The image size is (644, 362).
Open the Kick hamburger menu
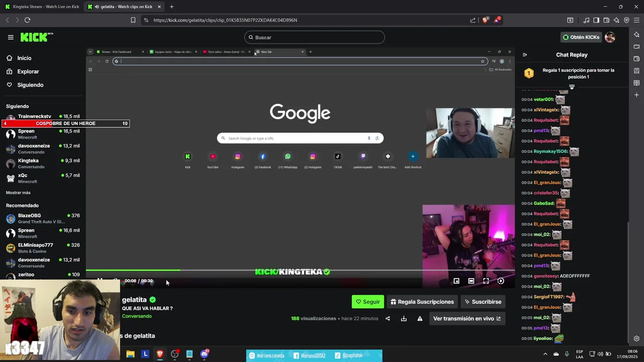click(11, 37)
